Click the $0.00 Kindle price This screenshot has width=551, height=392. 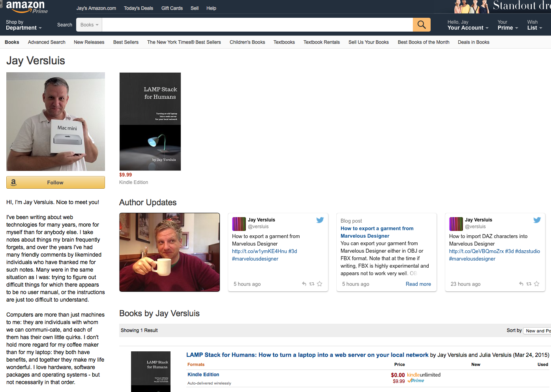point(398,375)
